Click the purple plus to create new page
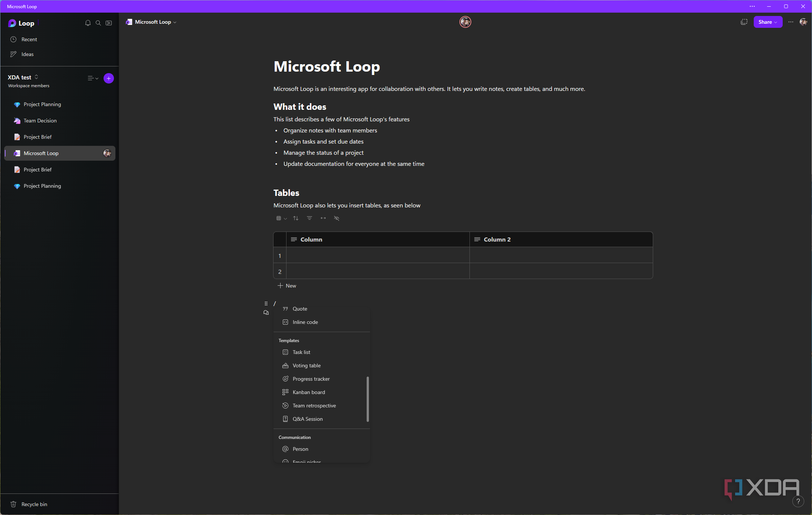The height and width of the screenshot is (515, 812). click(x=109, y=78)
